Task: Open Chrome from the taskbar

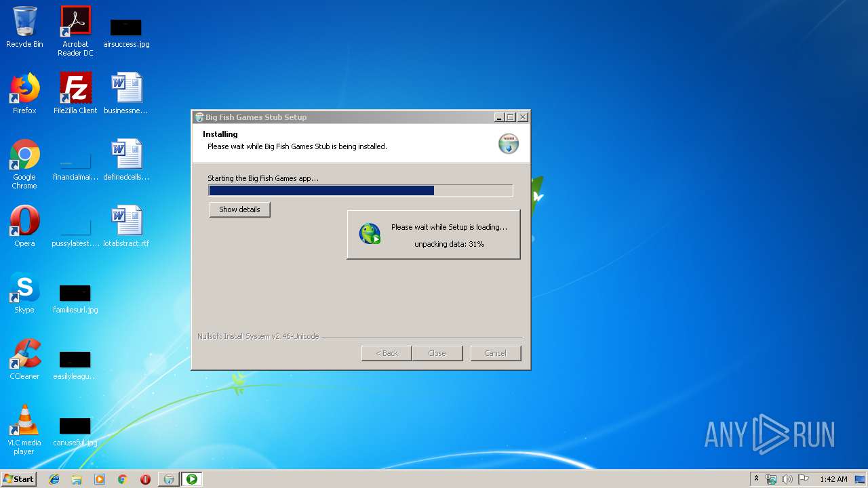Action: tap(123, 479)
